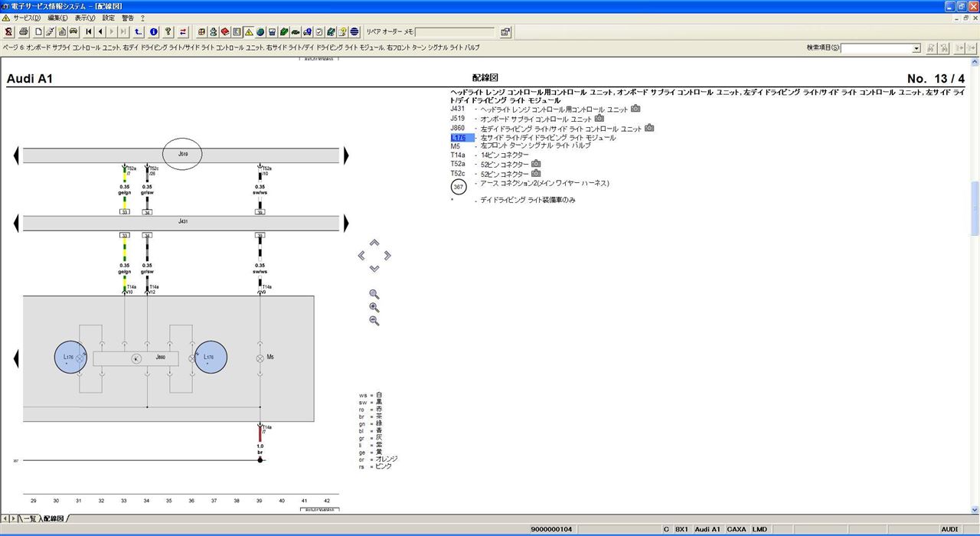This screenshot has width=980, height=536.
Task: Click the left L176 lamp circle in diagram
Action: click(x=69, y=358)
